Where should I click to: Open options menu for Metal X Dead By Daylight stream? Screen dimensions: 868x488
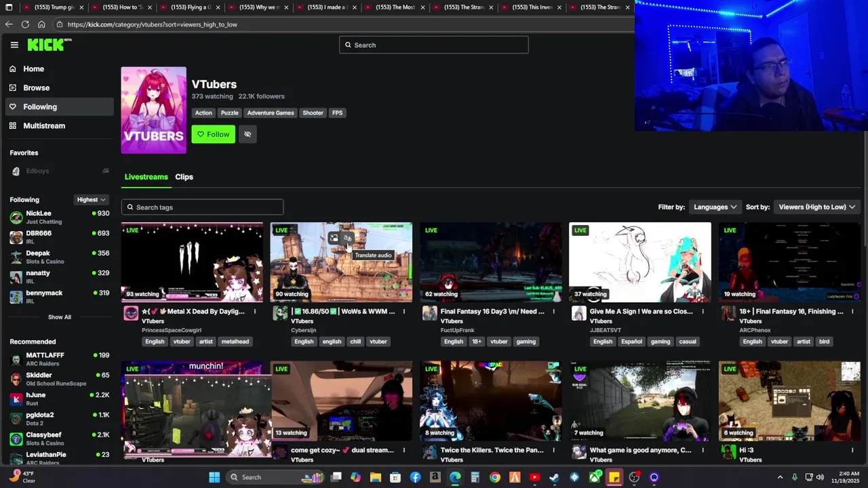(255, 312)
